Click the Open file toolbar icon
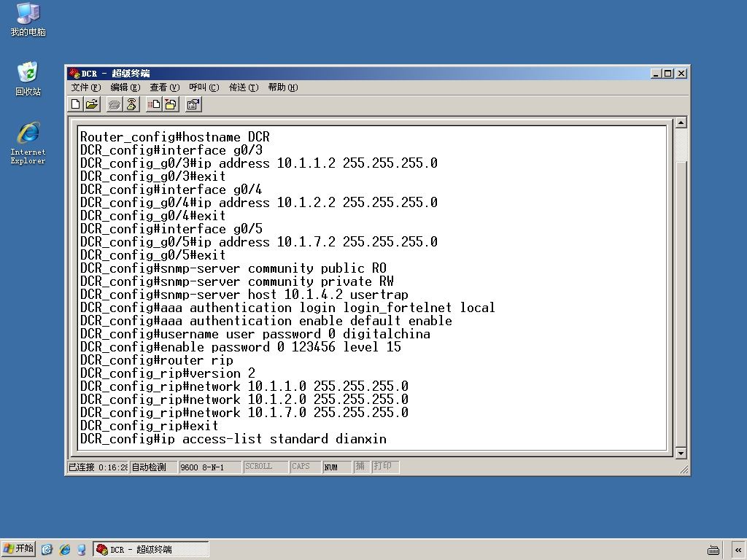Viewport: 747px width, 560px height. point(92,104)
